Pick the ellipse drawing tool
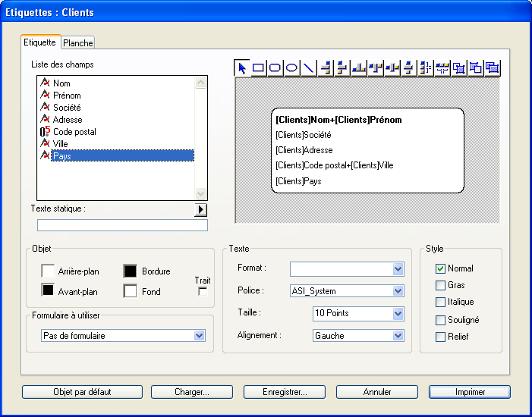Screen dimensions: 532x417 tap(292, 67)
